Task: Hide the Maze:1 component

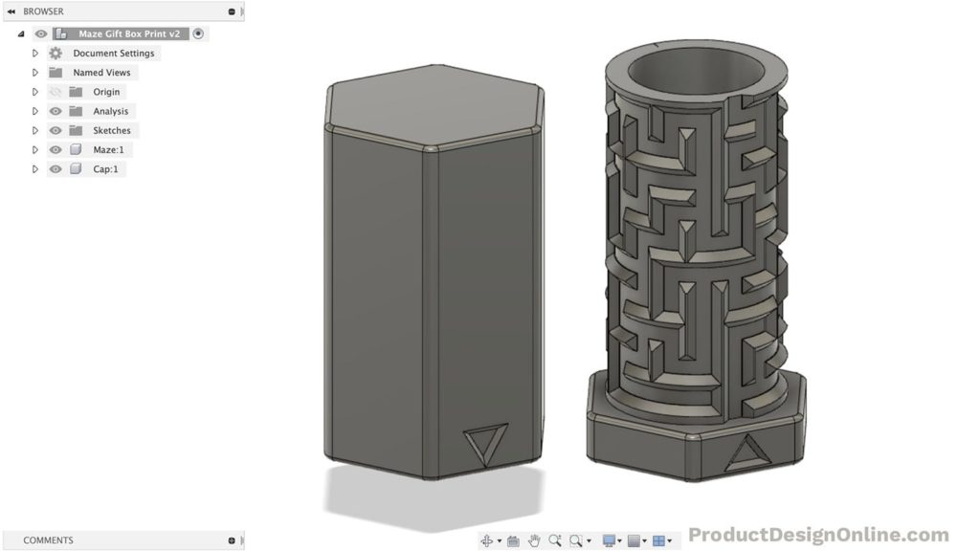Action: point(56,150)
